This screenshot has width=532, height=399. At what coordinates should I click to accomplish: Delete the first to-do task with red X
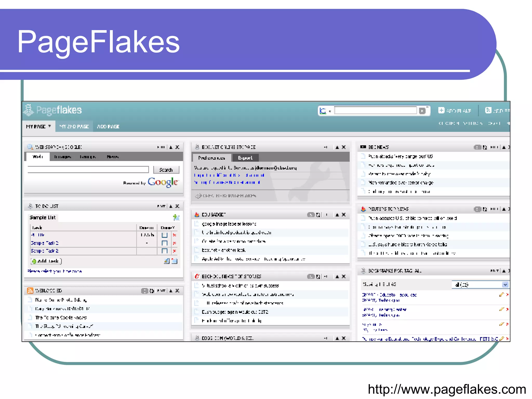(x=175, y=235)
